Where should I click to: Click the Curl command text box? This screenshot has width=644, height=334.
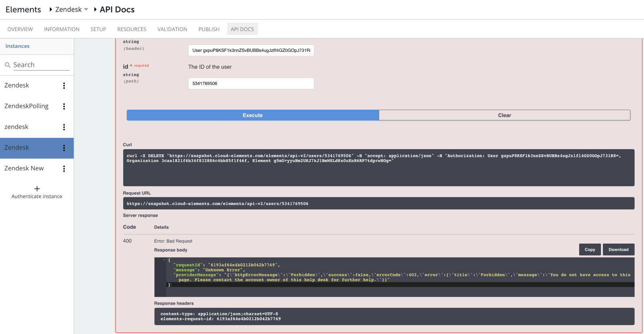click(379, 168)
